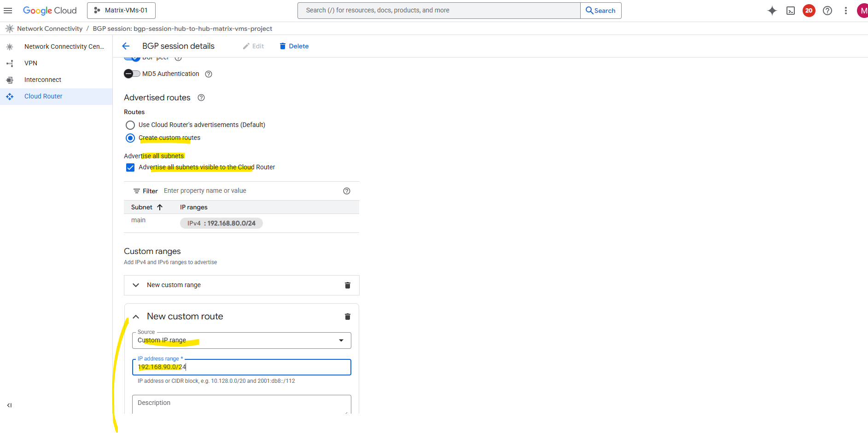Select Create custom routes radio
868x433 pixels.
click(130, 138)
